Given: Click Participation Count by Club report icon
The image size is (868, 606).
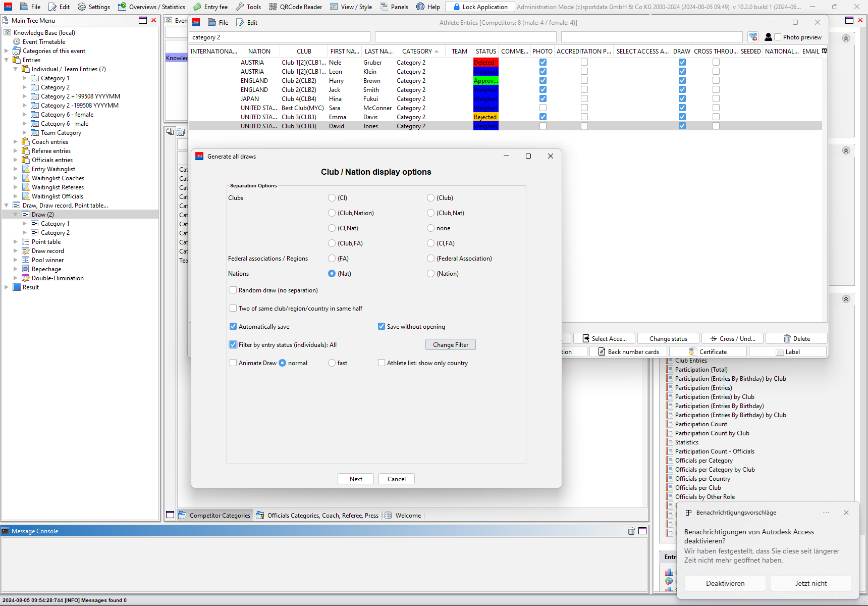Looking at the screenshot, I should [670, 433].
